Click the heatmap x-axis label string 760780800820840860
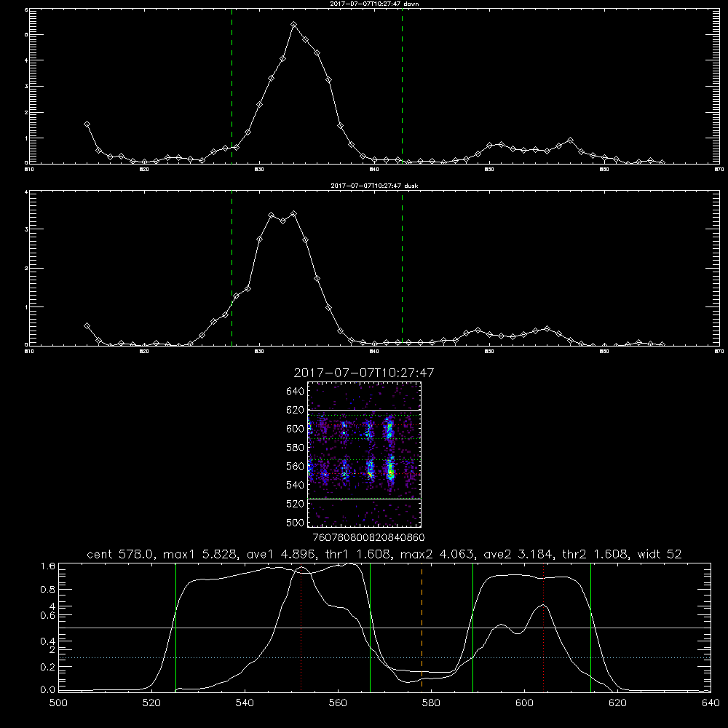Viewport: 728px width, 728px height. coord(369,538)
